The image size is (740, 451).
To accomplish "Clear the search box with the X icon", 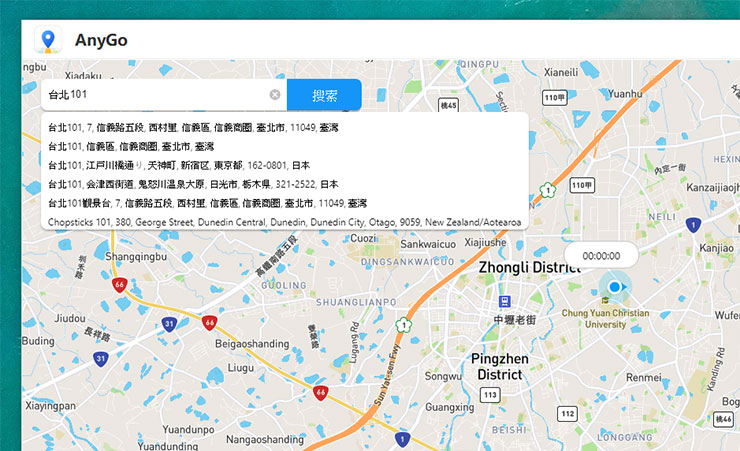I will pyautogui.click(x=275, y=95).
